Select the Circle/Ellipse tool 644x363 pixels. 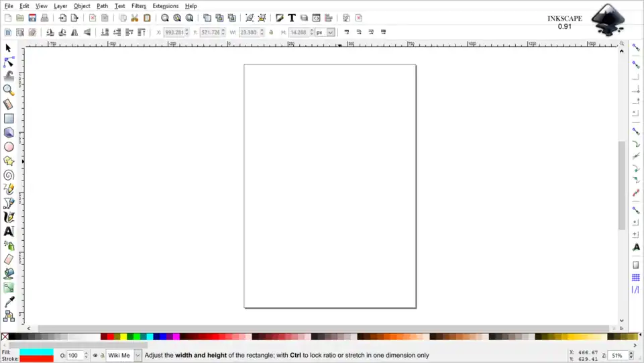click(9, 147)
